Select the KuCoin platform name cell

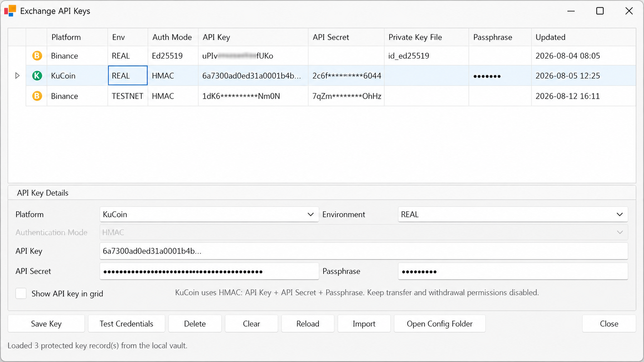click(77, 76)
